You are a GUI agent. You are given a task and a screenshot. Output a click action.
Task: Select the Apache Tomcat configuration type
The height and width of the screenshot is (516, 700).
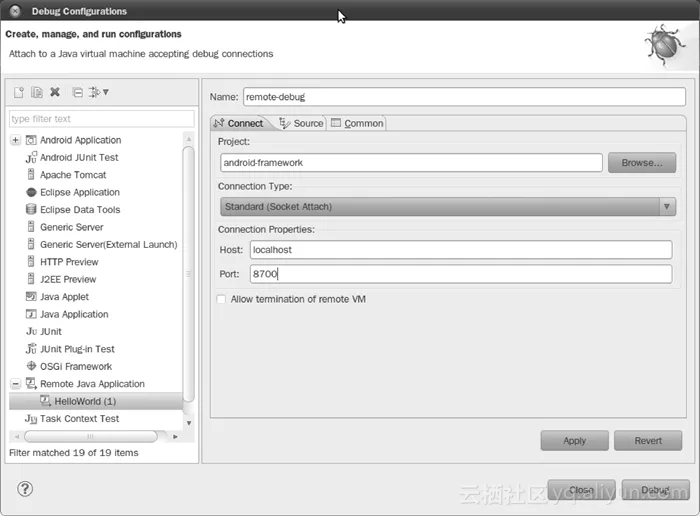click(73, 175)
